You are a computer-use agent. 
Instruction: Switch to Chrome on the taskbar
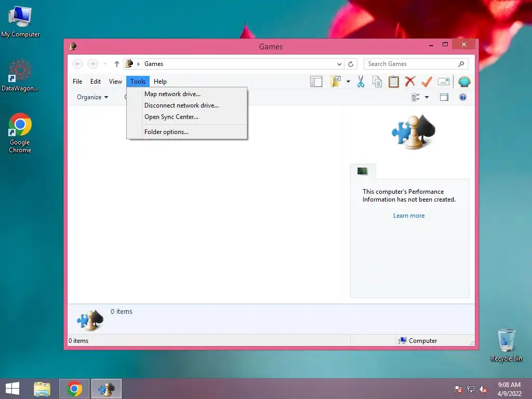(x=74, y=389)
